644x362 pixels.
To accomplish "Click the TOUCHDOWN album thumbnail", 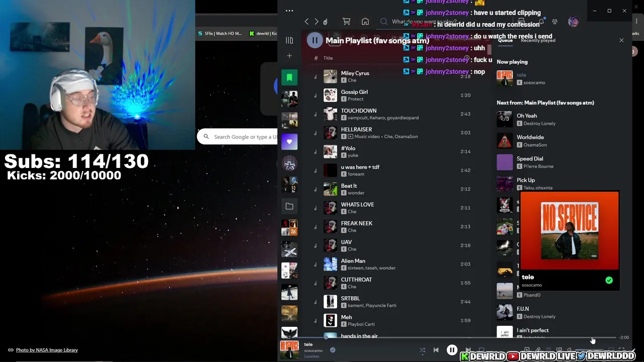I will pos(330,114).
